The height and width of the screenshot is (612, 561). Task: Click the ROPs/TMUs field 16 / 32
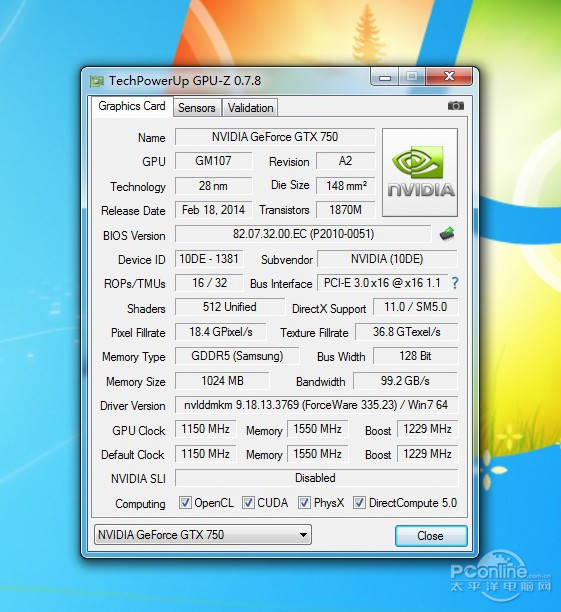pyautogui.click(x=209, y=283)
